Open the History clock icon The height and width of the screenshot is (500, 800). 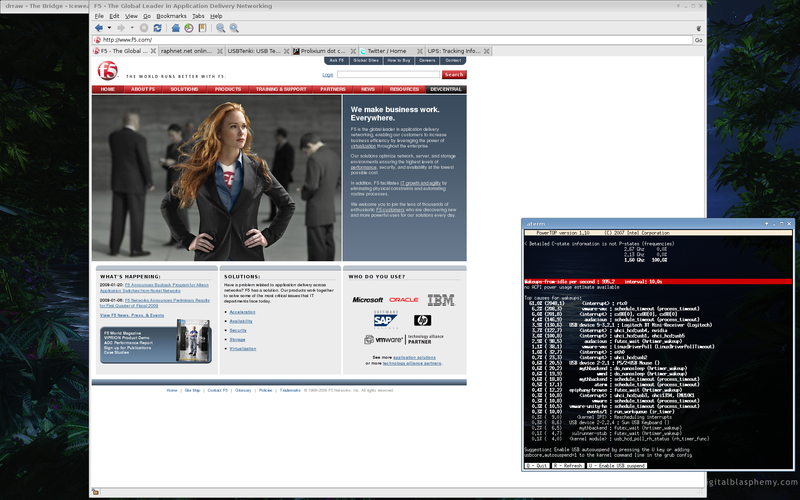coord(188,28)
